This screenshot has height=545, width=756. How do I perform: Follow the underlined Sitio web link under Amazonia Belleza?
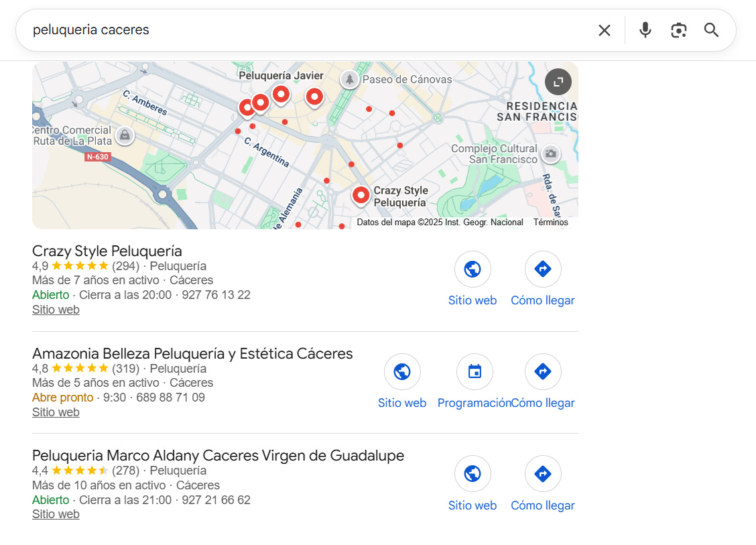pyautogui.click(x=56, y=412)
